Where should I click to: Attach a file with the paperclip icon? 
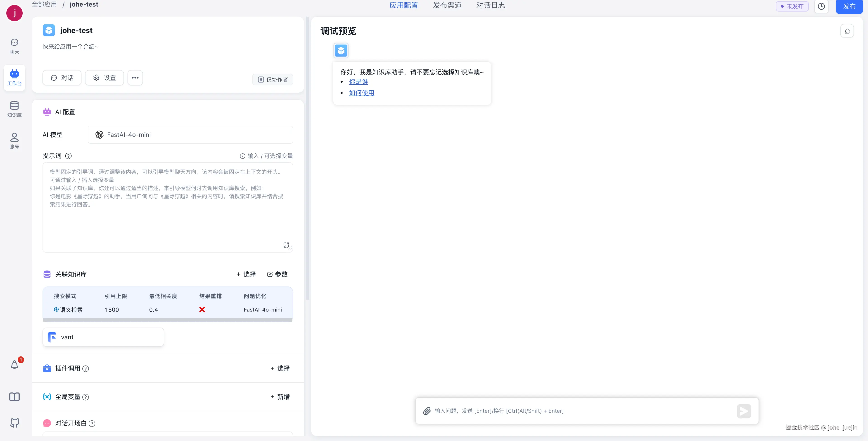pos(427,411)
